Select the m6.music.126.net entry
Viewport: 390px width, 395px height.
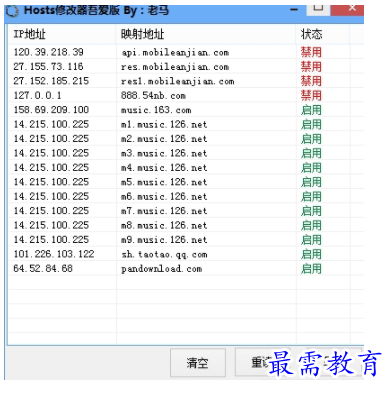point(164,196)
